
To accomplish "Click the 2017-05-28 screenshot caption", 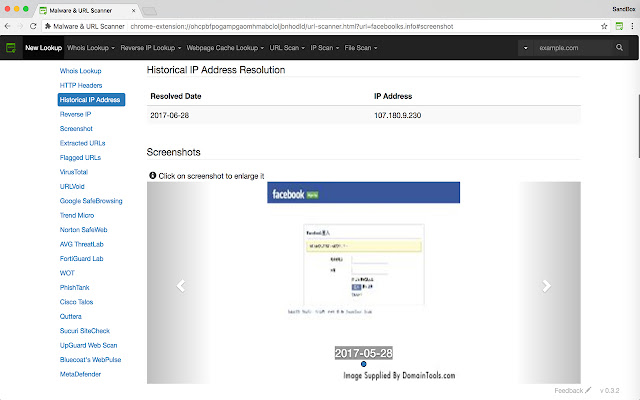I will point(364,353).
